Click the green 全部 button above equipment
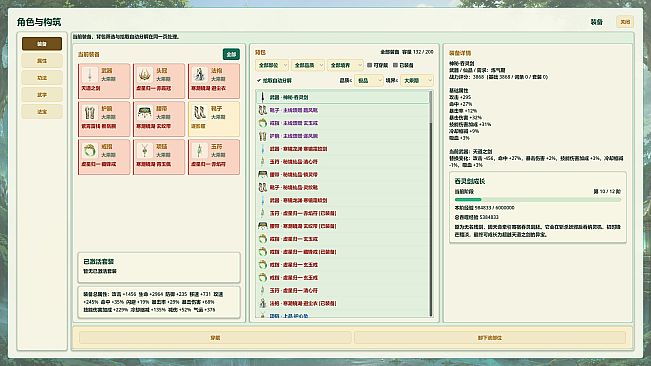Viewport: 651px width, 366px height. (231, 54)
